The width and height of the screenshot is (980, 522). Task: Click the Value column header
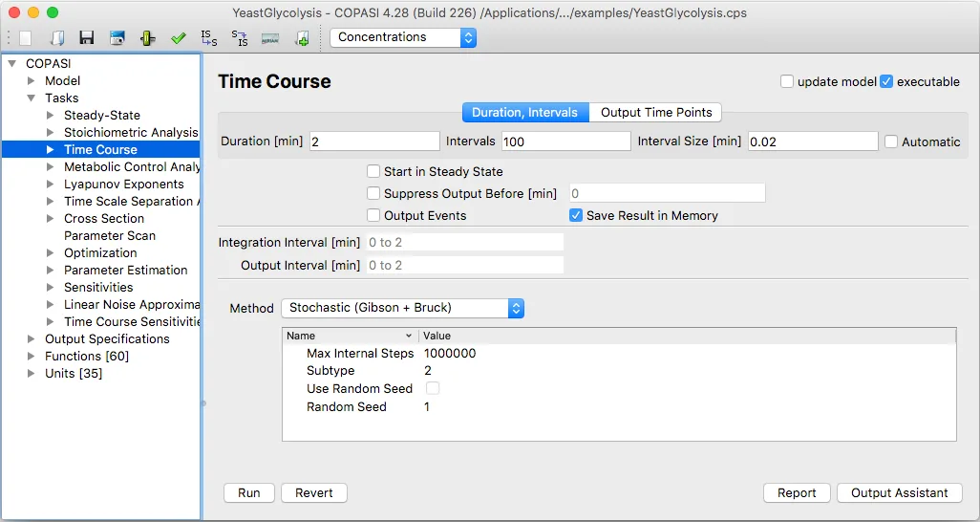688,337
